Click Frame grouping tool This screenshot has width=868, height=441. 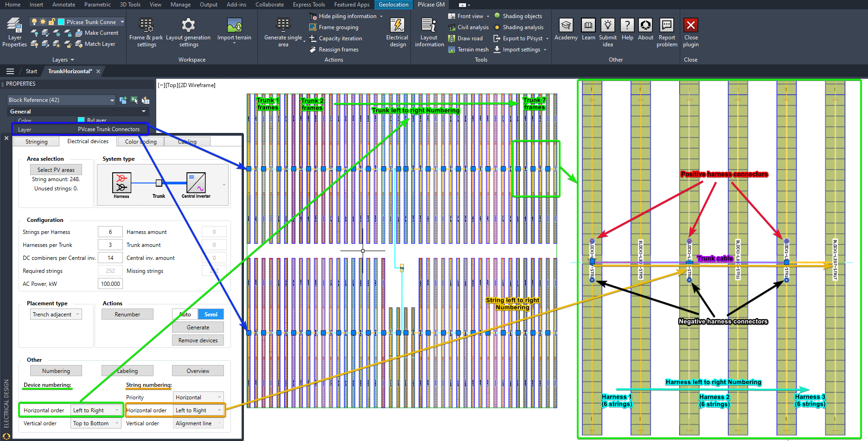coord(334,27)
